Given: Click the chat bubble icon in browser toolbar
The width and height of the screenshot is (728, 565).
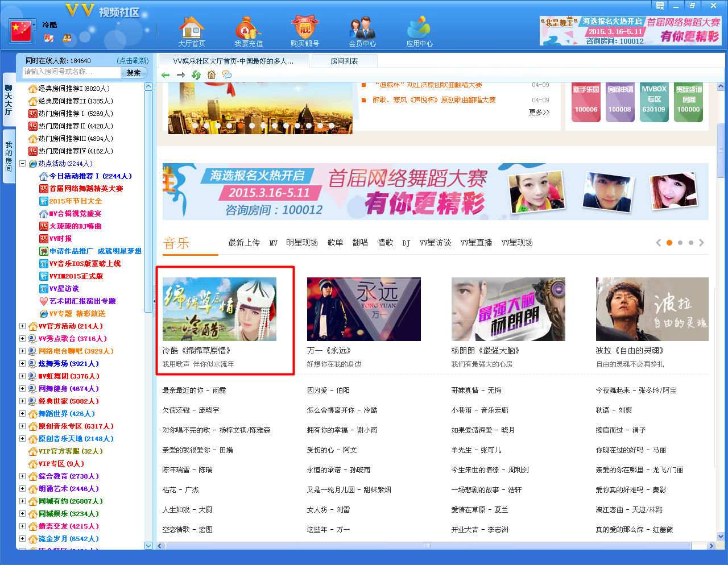Looking at the screenshot, I should [227, 75].
